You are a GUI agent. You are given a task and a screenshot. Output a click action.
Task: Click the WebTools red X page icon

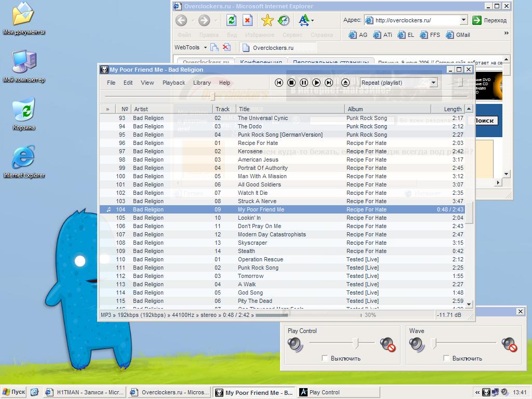pos(227,47)
